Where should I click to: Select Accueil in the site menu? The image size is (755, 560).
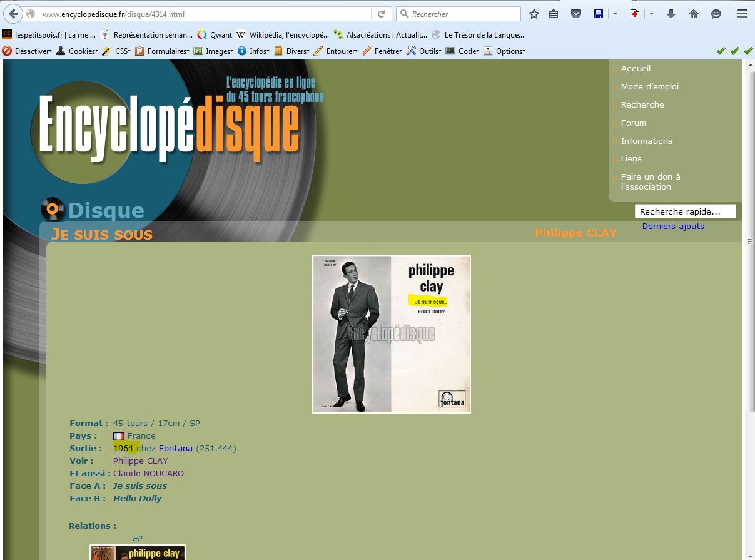point(636,69)
